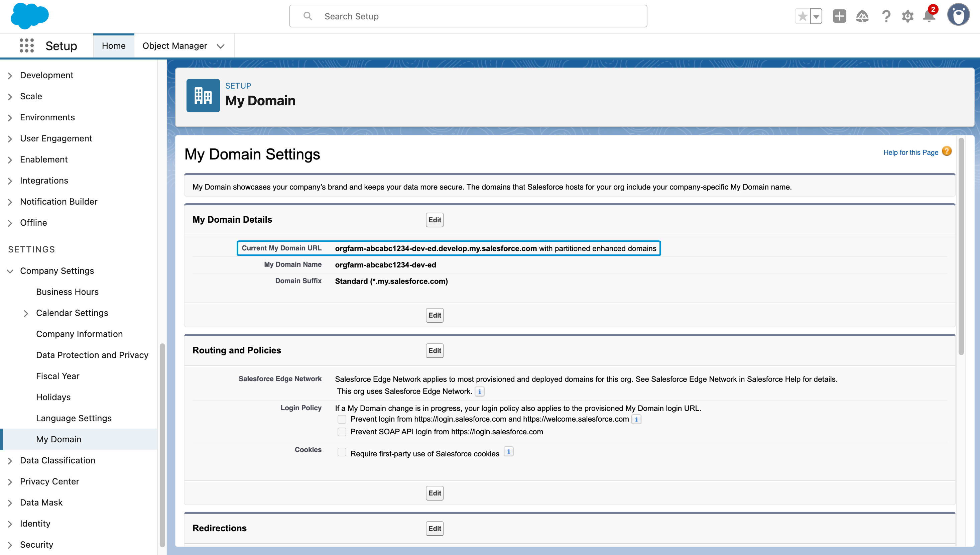The height and width of the screenshot is (555, 980).
Task: Open the Object Manager tab
Action: pyautogui.click(x=174, y=46)
